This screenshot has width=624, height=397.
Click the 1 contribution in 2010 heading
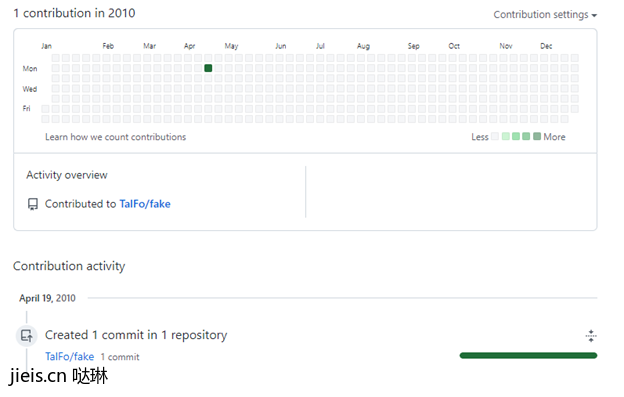74,13
